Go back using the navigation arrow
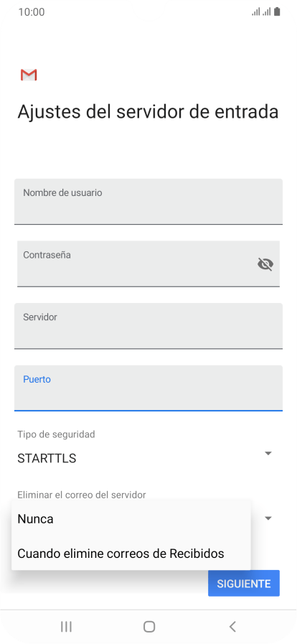 [232, 626]
